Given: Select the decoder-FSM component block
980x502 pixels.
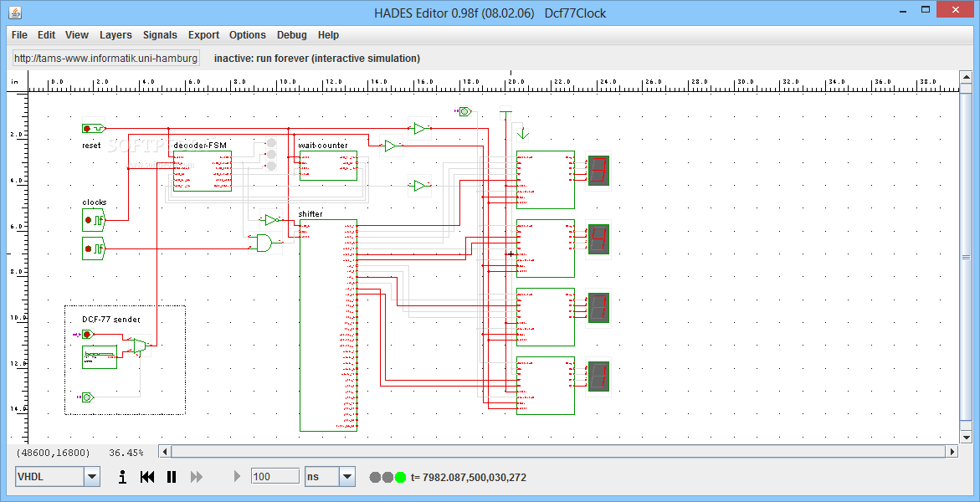Looking at the screenshot, I should coord(203,171).
